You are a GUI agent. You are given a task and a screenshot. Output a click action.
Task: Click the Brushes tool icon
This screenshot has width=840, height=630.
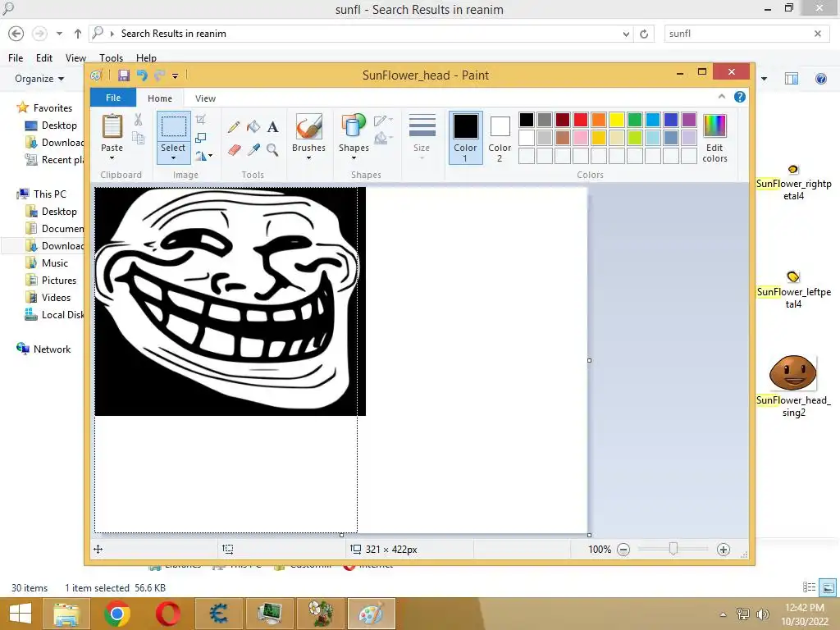(x=309, y=127)
